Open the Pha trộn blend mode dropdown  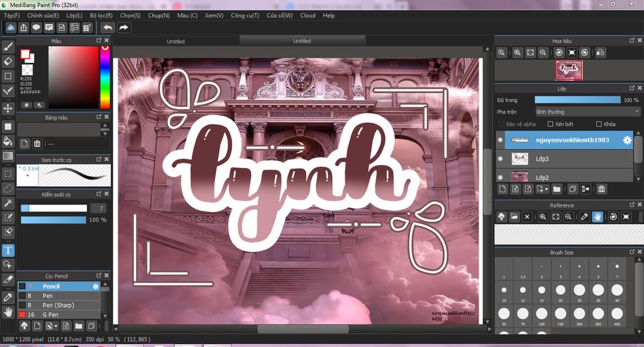tap(587, 112)
